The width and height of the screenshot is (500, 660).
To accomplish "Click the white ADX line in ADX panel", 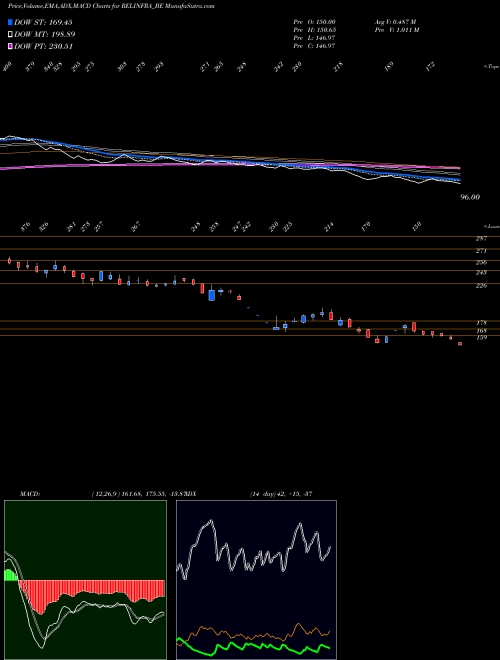I will [x=254, y=551].
